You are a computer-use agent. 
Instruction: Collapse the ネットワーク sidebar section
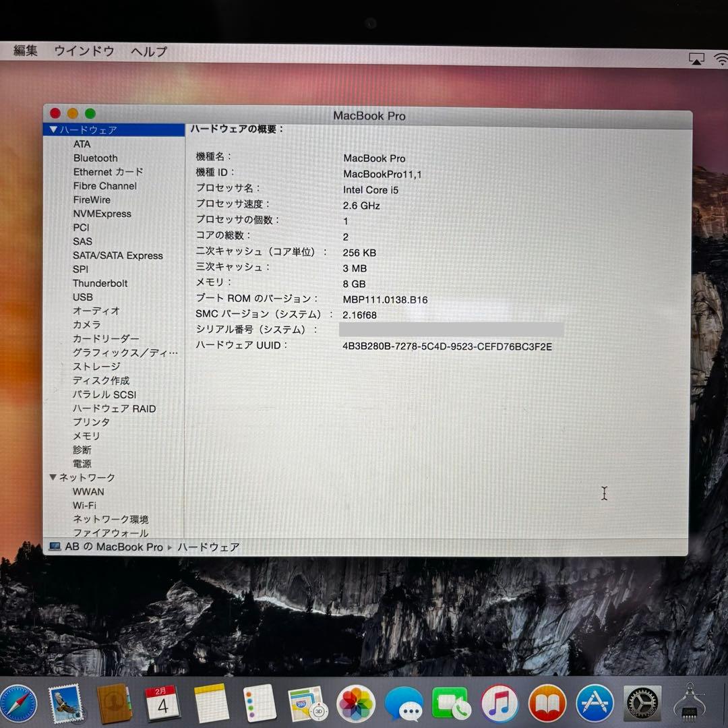pyautogui.click(x=53, y=477)
